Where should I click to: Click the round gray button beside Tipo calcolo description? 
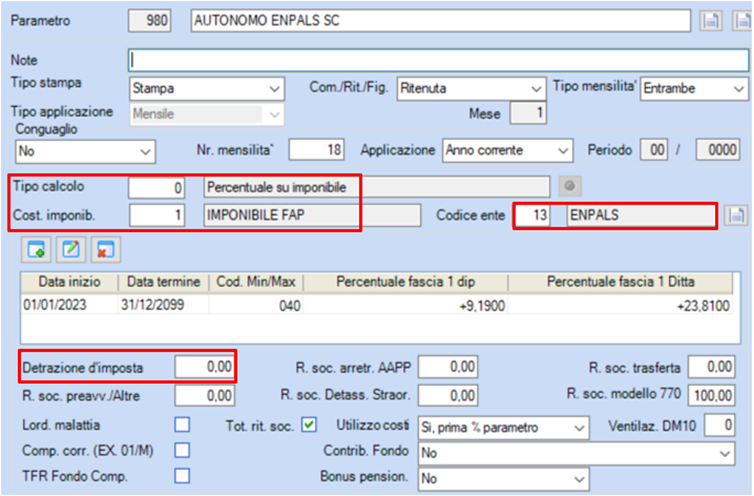(570, 186)
